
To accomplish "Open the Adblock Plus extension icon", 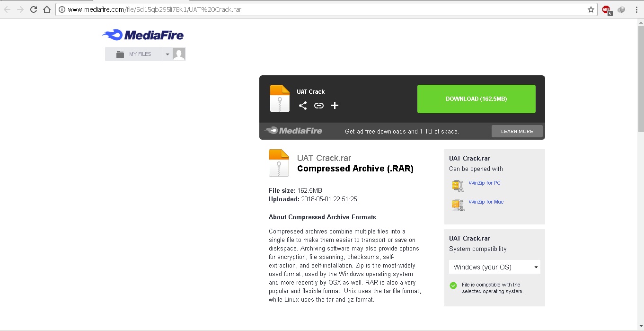I will click(x=607, y=9).
